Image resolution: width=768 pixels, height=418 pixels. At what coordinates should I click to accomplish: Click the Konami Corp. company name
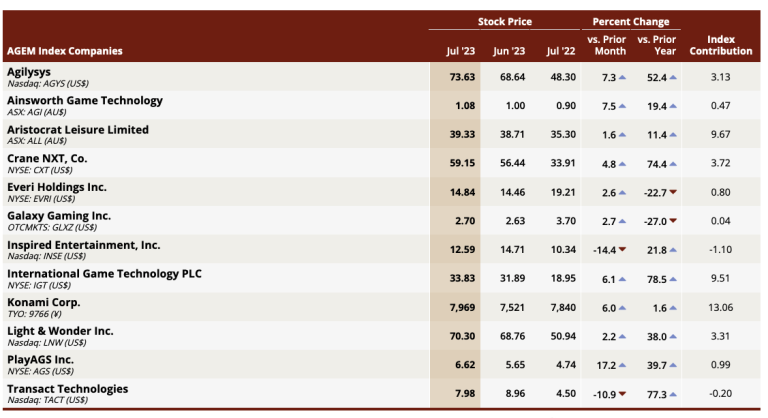click(x=44, y=302)
